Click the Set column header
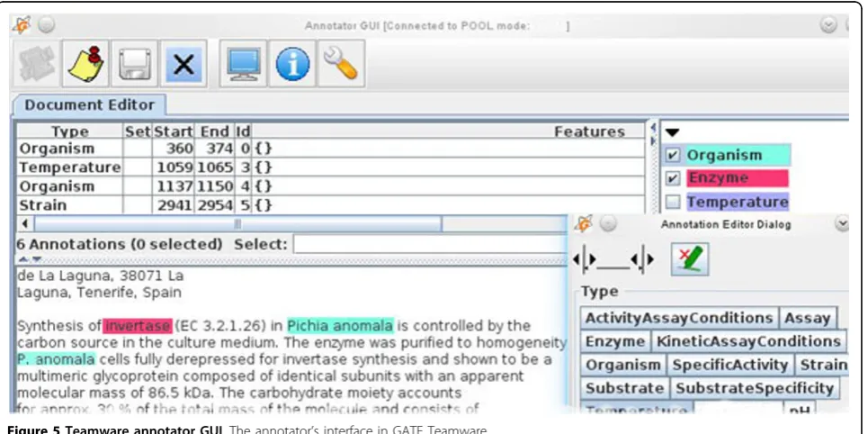Viewport: 868px width, 434px height. click(x=138, y=131)
